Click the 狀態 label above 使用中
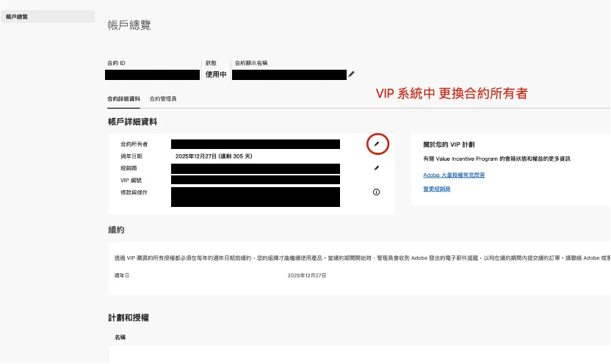The width and height of the screenshot is (611, 364). [211, 62]
